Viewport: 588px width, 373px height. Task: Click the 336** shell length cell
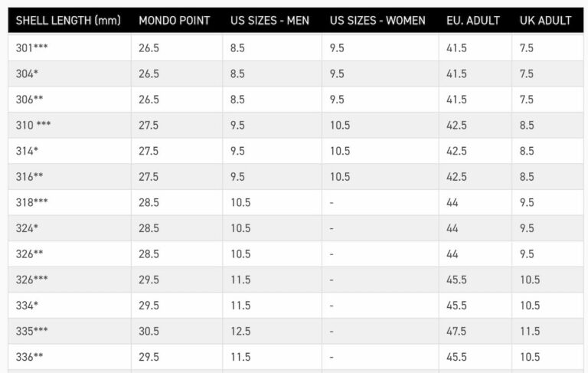(29, 357)
